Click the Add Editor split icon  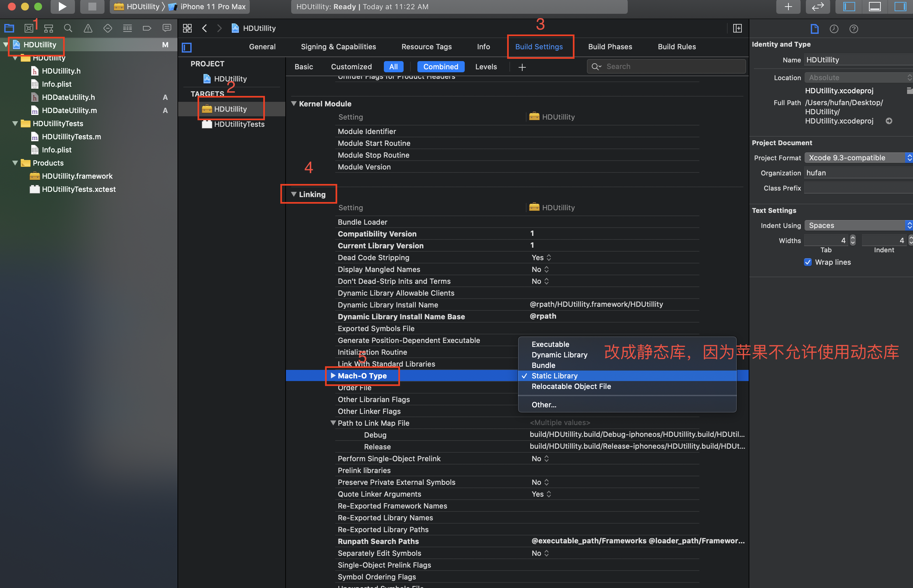pos(737,28)
